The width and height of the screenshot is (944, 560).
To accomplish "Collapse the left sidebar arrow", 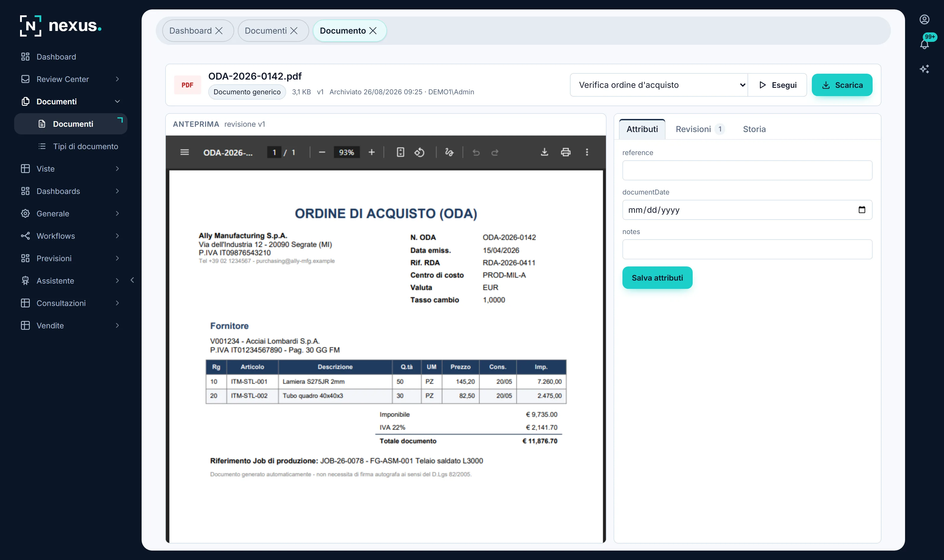I will coord(132,280).
